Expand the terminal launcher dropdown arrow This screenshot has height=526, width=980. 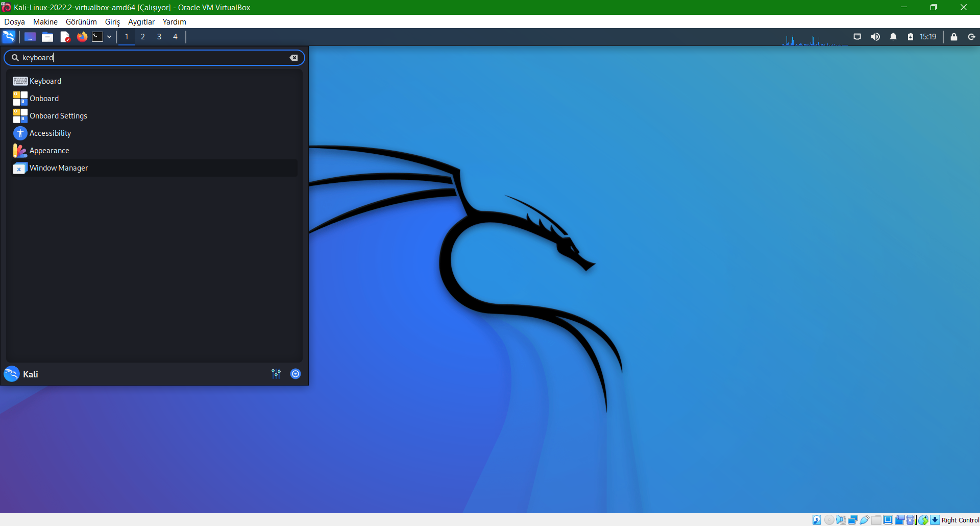click(109, 37)
